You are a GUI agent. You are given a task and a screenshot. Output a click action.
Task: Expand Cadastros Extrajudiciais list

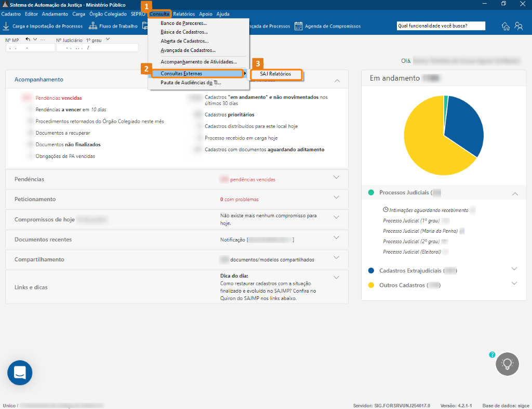pos(514,269)
